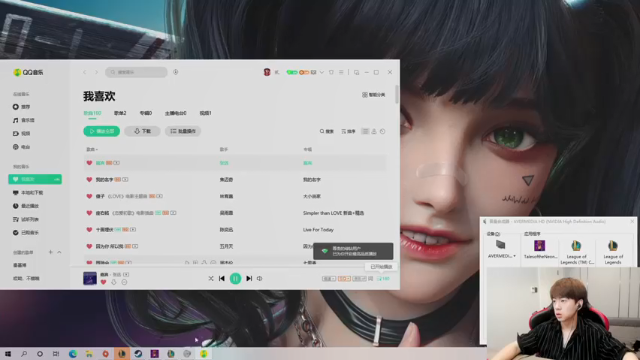Open 试听列表 in the sidebar
The height and width of the screenshot is (360, 640).
(x=26, y=220)
